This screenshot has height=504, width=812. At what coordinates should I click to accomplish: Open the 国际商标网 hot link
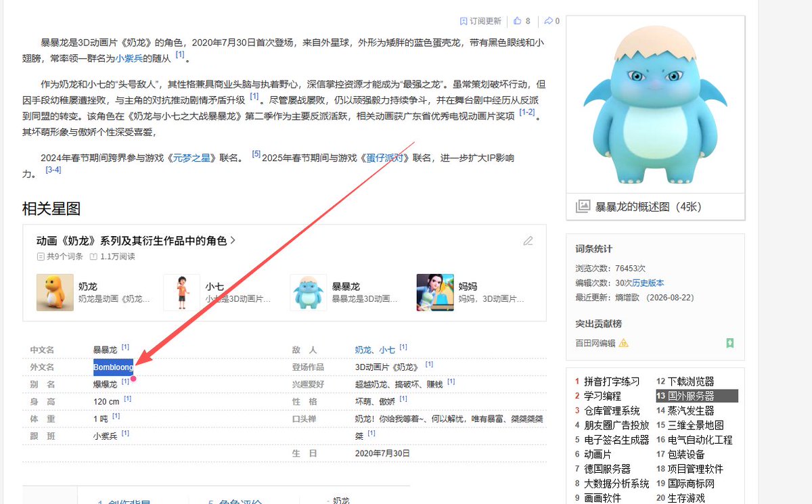click(691, 484)
